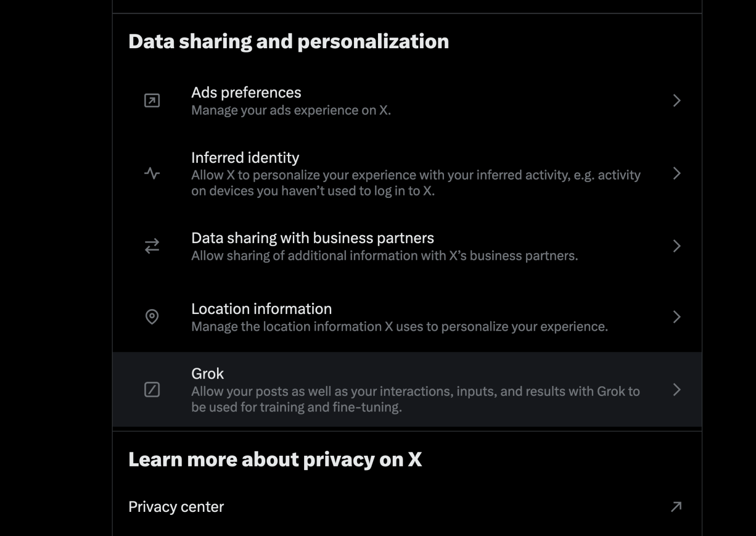Click the Grok settings icon
The width and height of the screenshot is (756, 536).
click(x=152, y=390)
